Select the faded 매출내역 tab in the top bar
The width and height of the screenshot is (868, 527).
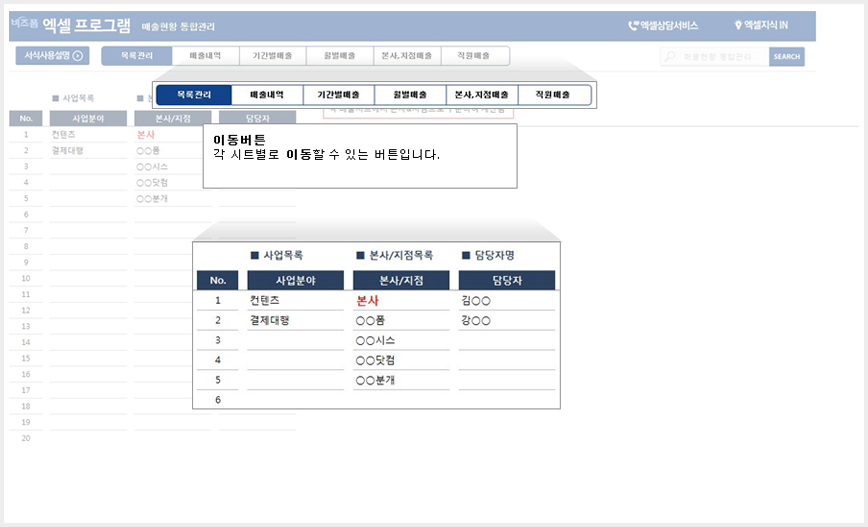(x=205, y=56)
